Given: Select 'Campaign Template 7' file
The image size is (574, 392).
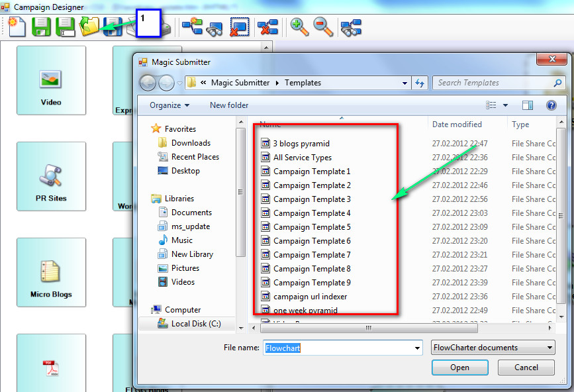Looking at the screenshot, I should click(306, 255).
